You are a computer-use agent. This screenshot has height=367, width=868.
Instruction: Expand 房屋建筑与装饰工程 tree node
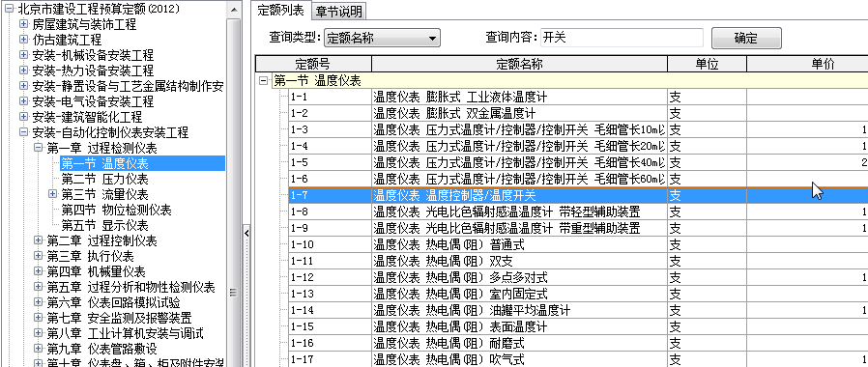click(23, 24)
